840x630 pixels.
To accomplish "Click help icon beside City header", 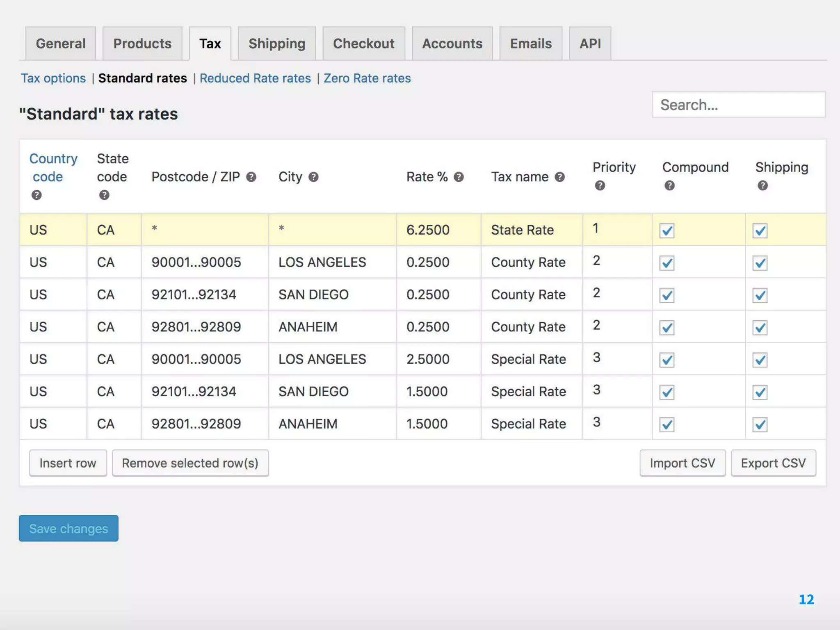I will pos(313,177).
